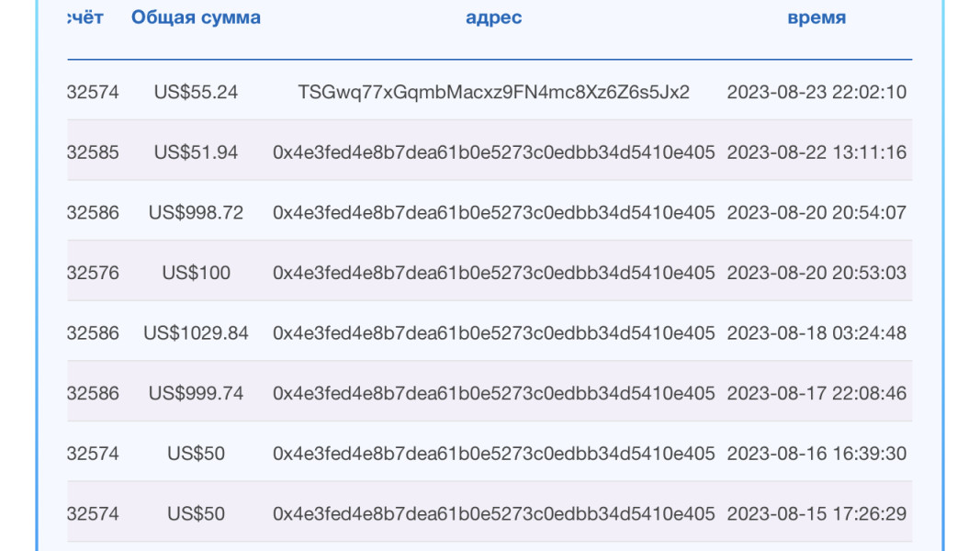This screenshot has width=980, height=551.
Task: Click the US$999.74 total amount
Action: pos(196,394)
